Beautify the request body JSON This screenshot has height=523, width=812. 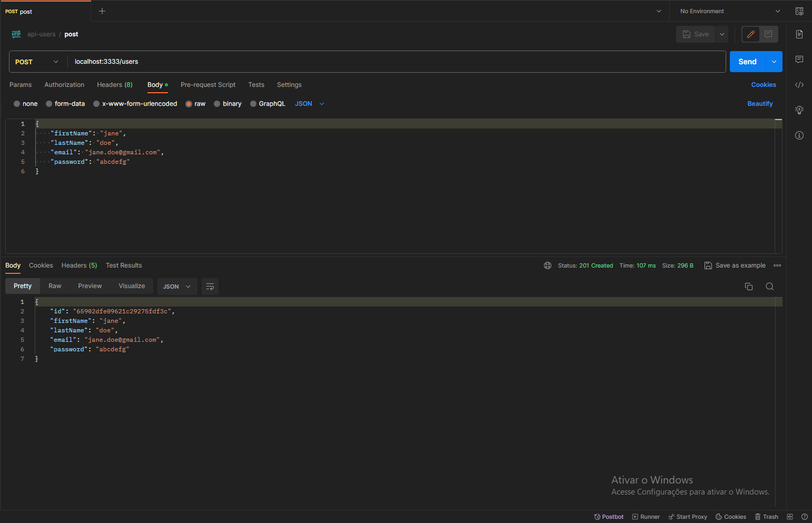click(760, 104)
